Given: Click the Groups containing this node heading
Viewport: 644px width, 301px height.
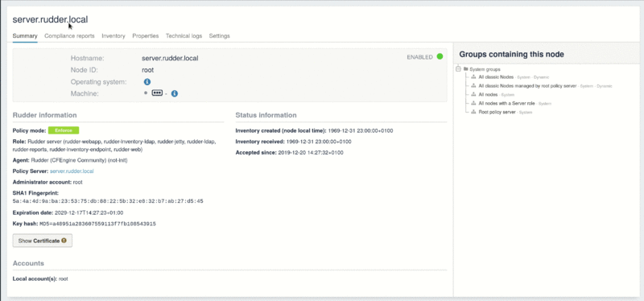Looking at the screenshot, I should pos(511,54).
